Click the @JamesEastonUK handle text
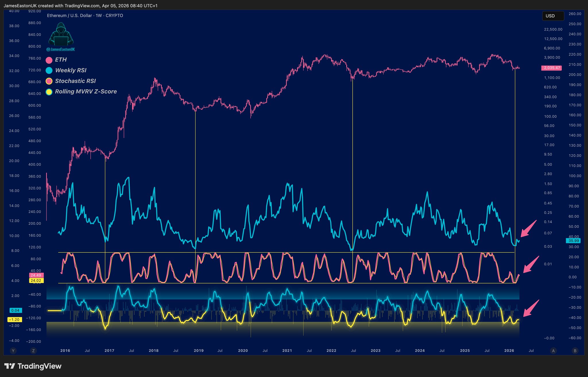 pyautogui.click(x=61, y=49)
